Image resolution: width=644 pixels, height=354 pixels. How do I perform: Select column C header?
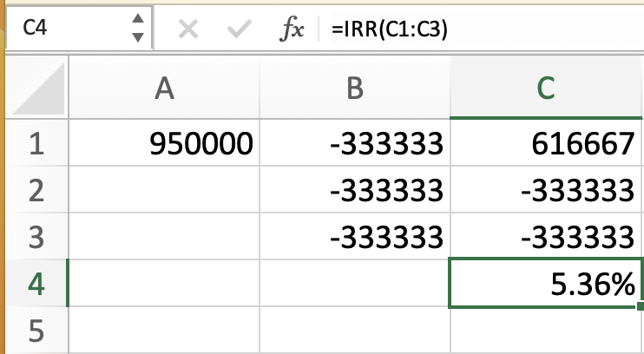pyautogui.click(x=546, y=88)
